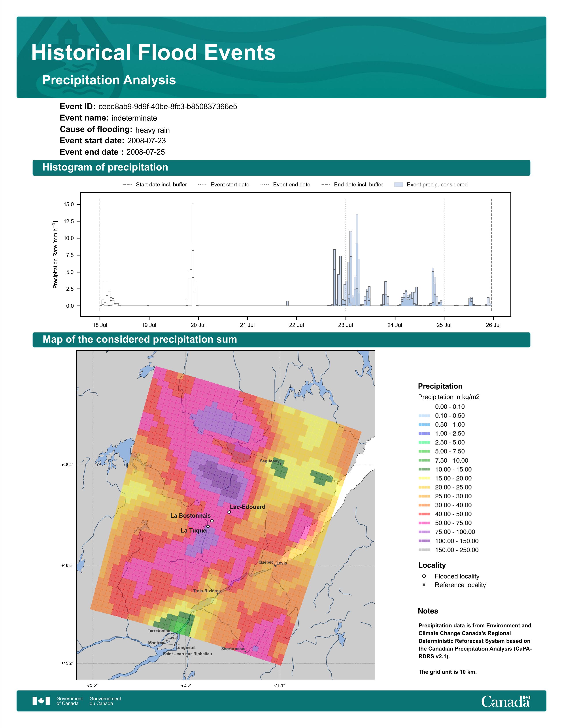This screenshot has height=728, width=563.
Task: Click the End date incl. buffer legend entry
Action: point(352,185)
